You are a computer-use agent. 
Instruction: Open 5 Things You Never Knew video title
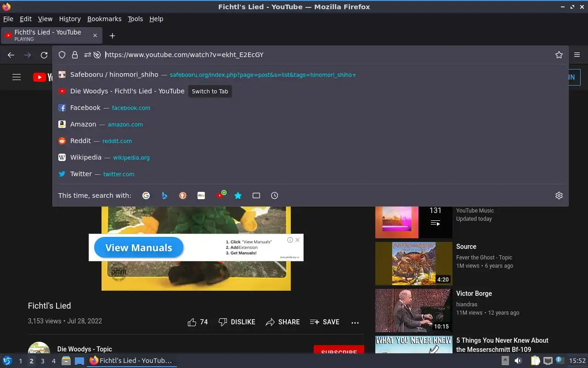pos(502,345)
